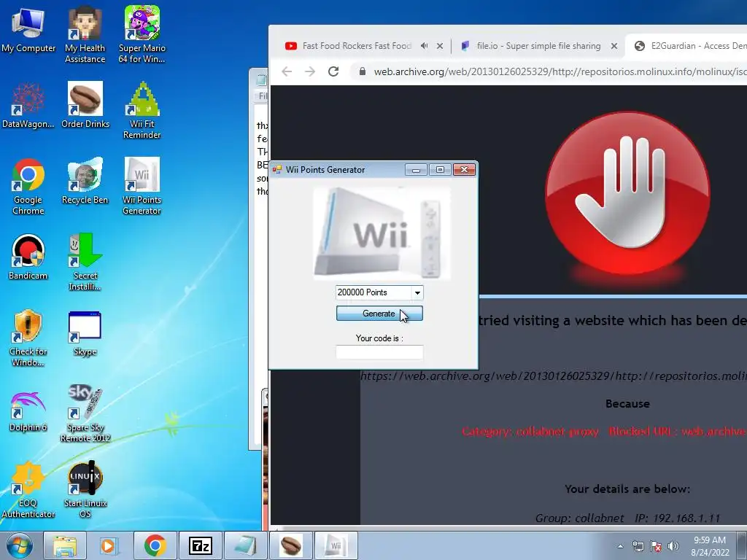Click the blocked URL text on page
747x560 pixels.
[x=554, y=376]
